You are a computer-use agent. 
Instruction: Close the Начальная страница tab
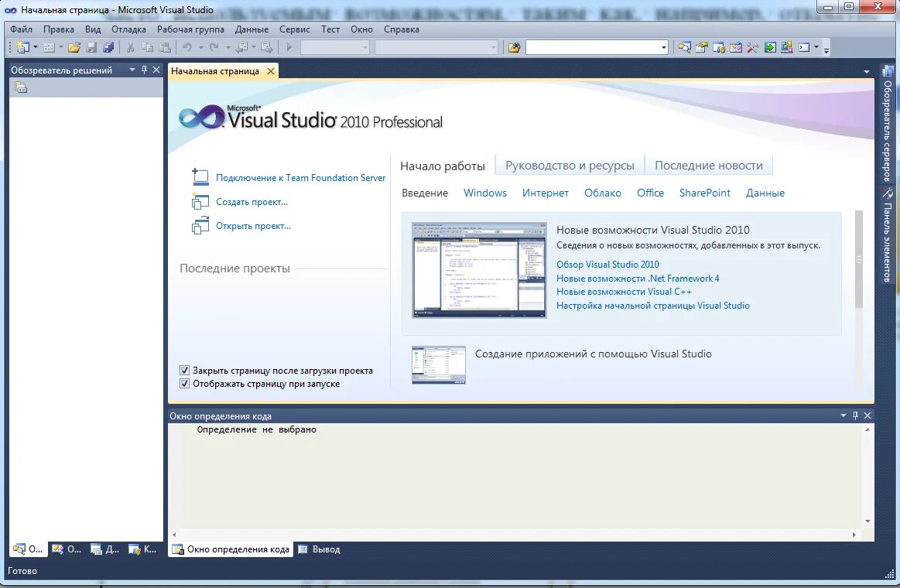point(270,71)
